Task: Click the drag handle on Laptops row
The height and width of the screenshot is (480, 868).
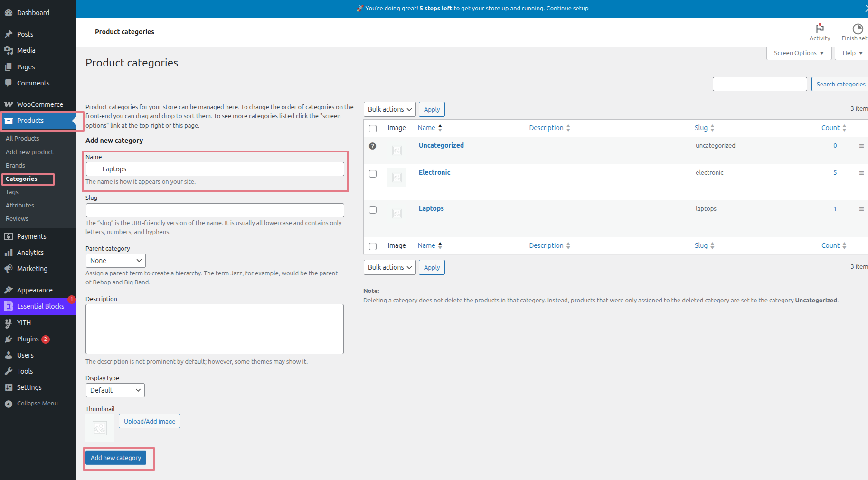Action: (861, 209)
